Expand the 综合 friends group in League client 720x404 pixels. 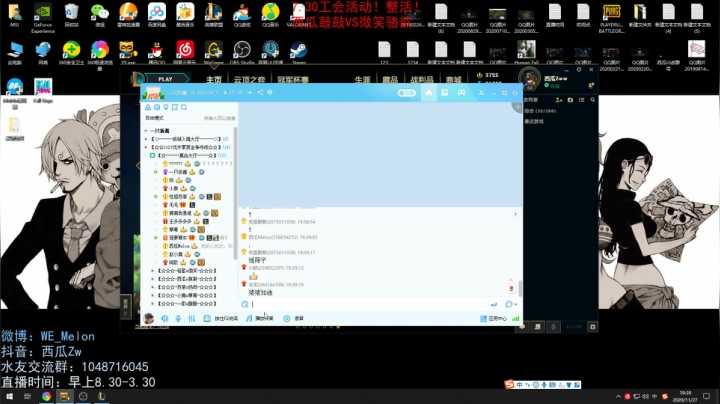click(540, 111)
